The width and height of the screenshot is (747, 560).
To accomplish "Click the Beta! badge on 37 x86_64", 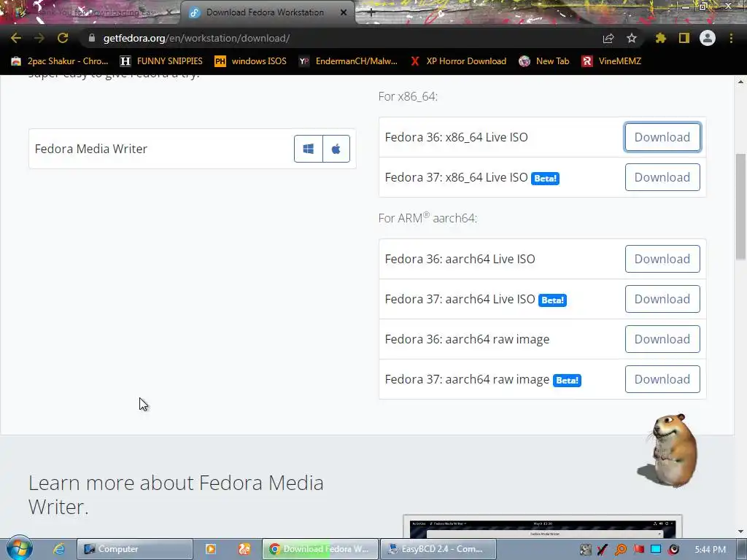I will click(545, 178).
